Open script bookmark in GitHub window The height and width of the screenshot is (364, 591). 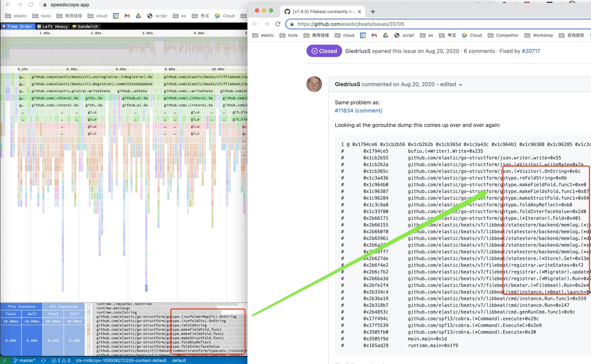404,35
